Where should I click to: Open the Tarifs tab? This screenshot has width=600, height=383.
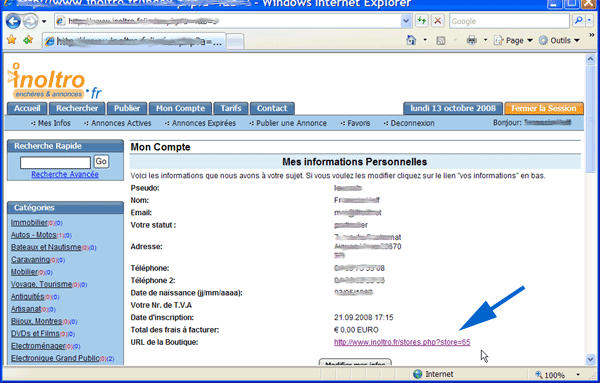[231, 108]
